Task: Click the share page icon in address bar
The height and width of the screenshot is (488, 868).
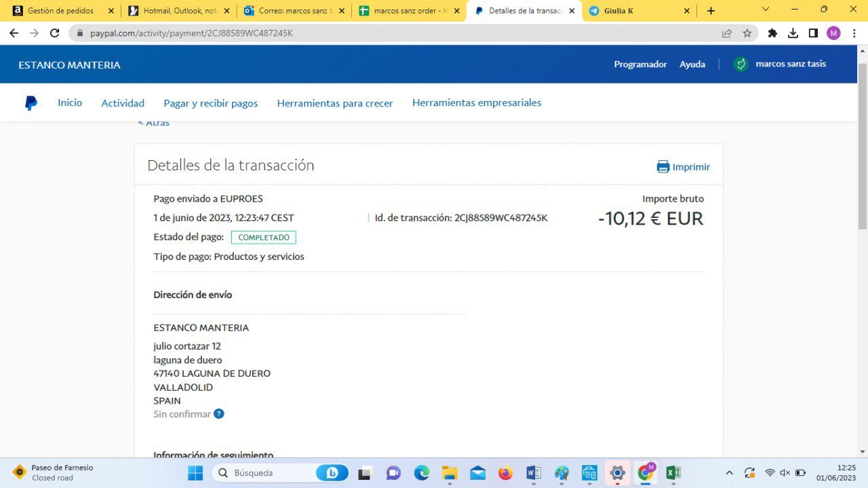Action: tap(727, 33)
